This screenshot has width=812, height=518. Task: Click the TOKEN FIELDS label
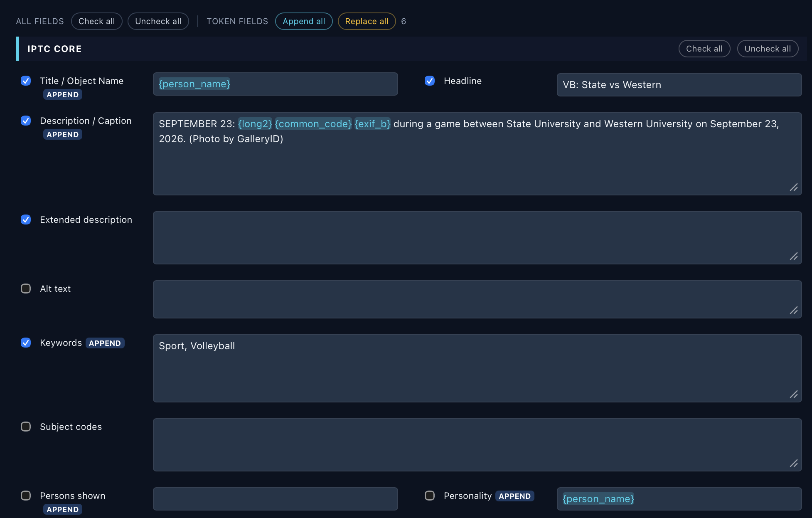pyautogui.click(x=237, y=21)
